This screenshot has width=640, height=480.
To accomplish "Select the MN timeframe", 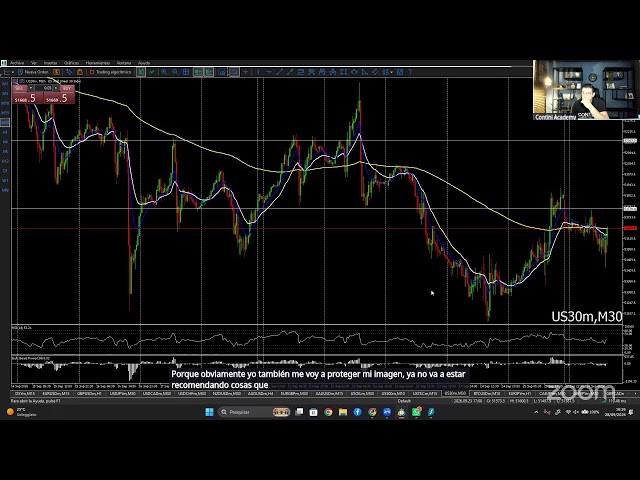I will point(5,190).
